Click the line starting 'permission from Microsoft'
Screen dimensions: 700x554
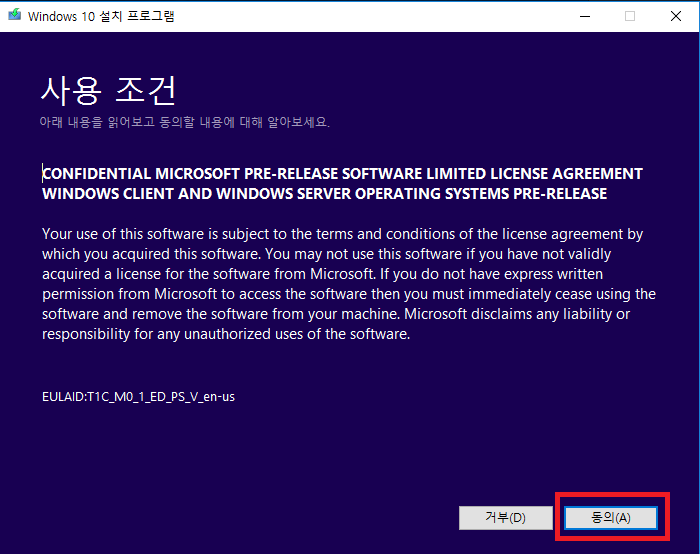point(349,294)
